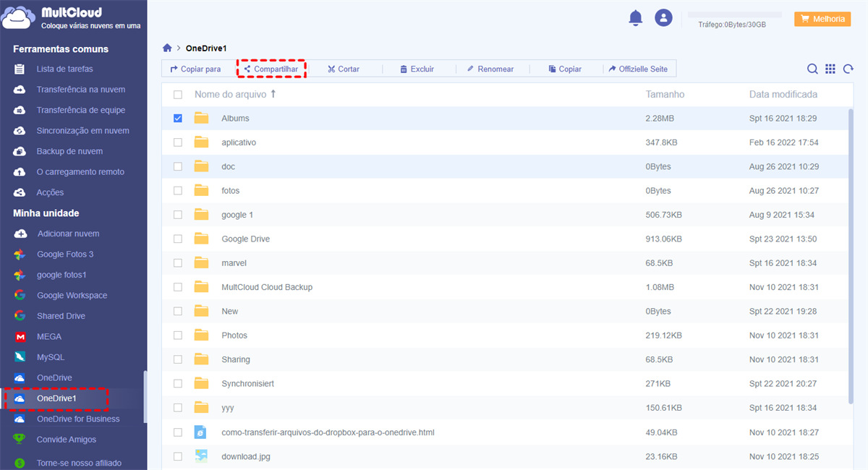Open Transferência na nuvem menu item

click(x=80, y=90)
